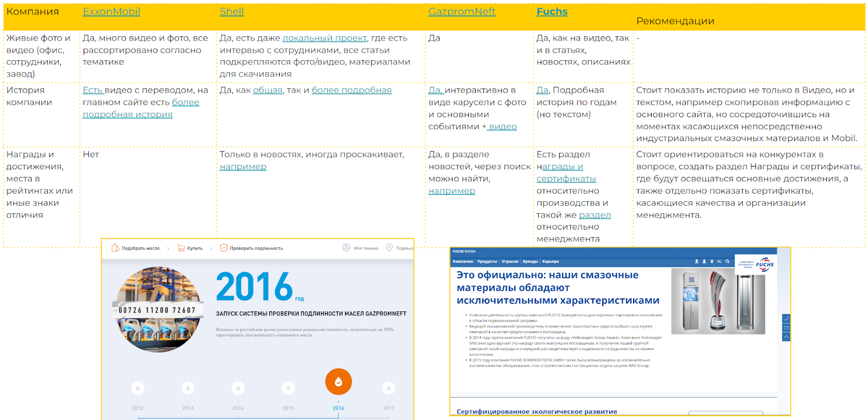Open the 'более подробная' Shell history link
Screen dimensions: 868x420
tap(352, 90)
